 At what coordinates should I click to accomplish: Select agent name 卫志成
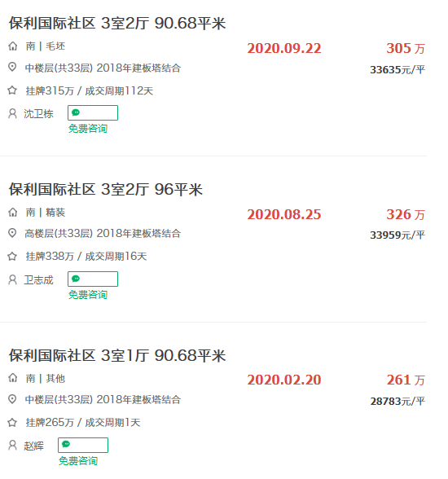pos(39,280)
